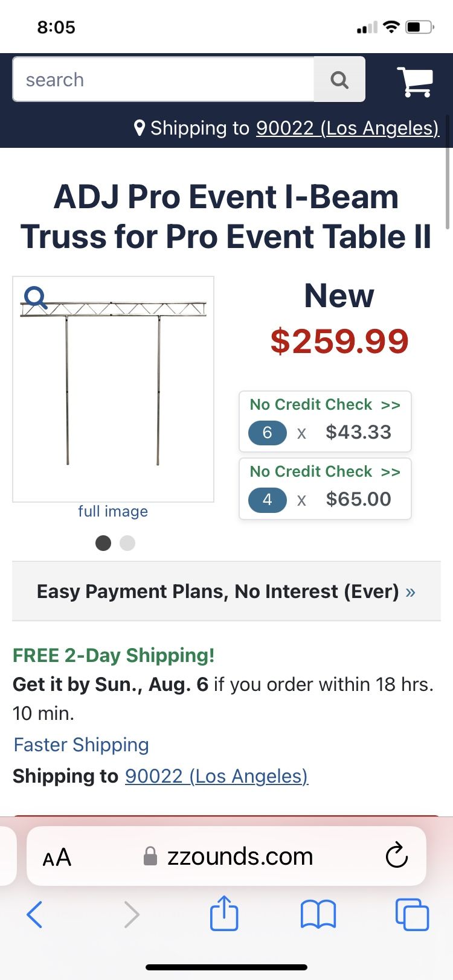Go back to previous page
This screenshot has width=453, height=980.
click(x=35, y=914)
